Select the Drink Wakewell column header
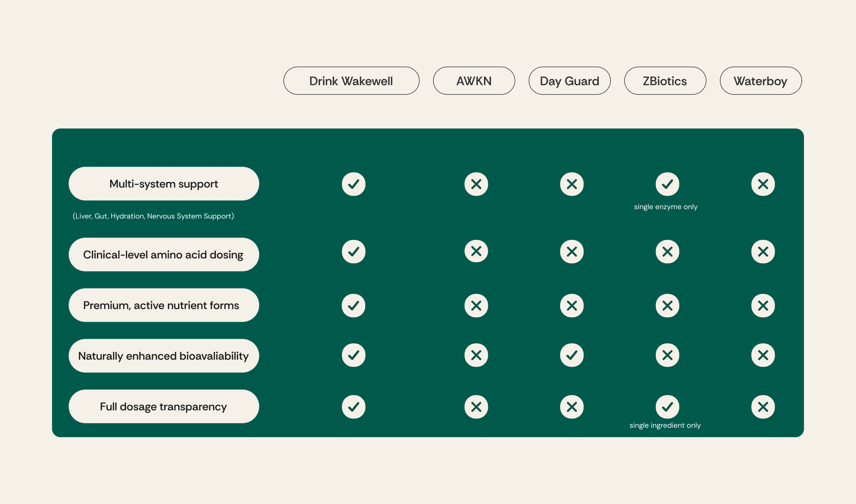Viewport: 856px width, 504px height. click(x=351, y=81)
